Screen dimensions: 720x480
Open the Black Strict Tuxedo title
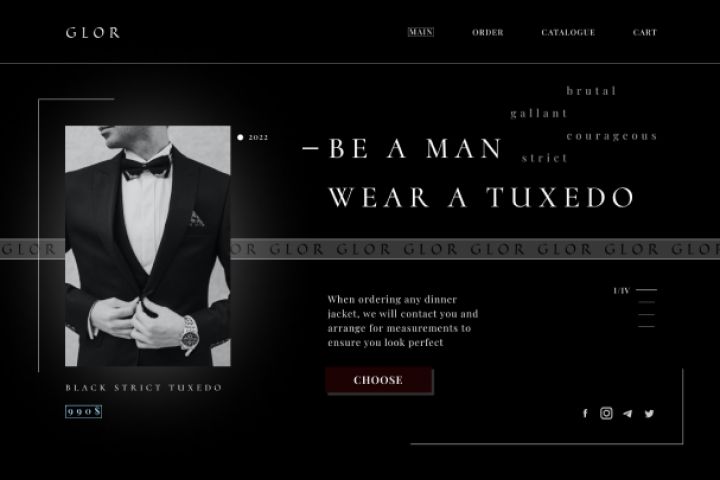pos(144,388)
